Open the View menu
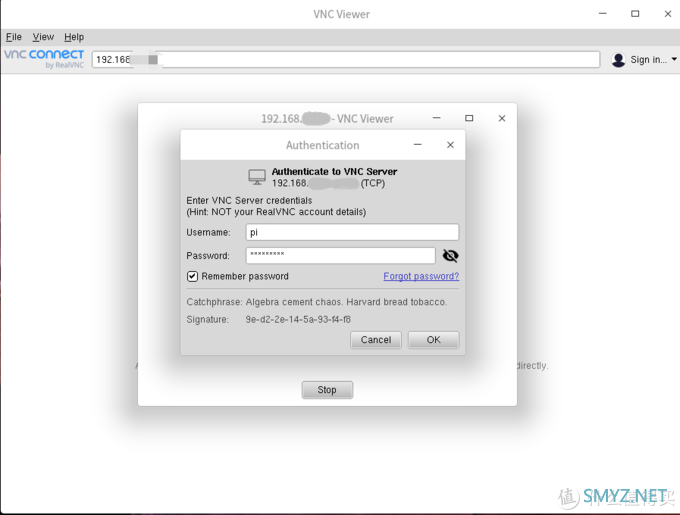The width and height of the screenshot is (680, 515). click(43, 37)
